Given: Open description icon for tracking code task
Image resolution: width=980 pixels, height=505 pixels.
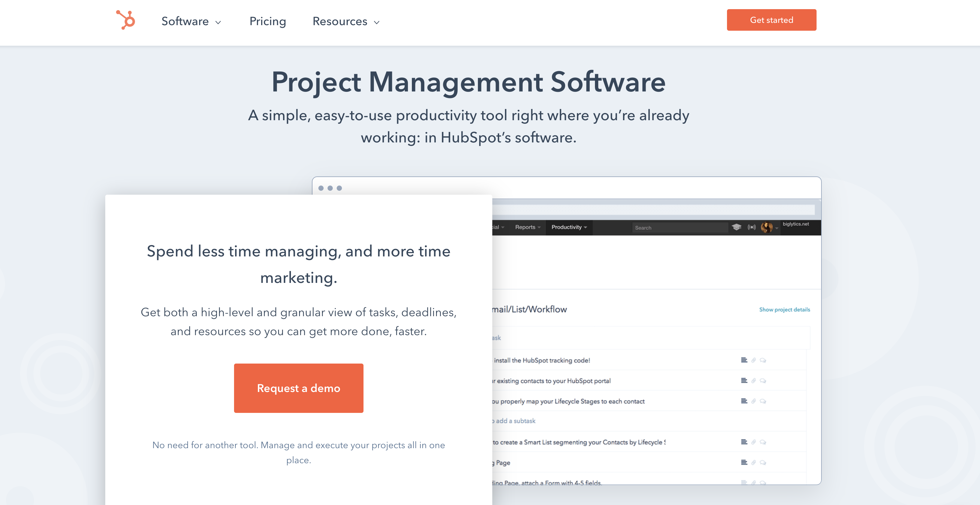Looking at the screenshot, I should point(744,360).
